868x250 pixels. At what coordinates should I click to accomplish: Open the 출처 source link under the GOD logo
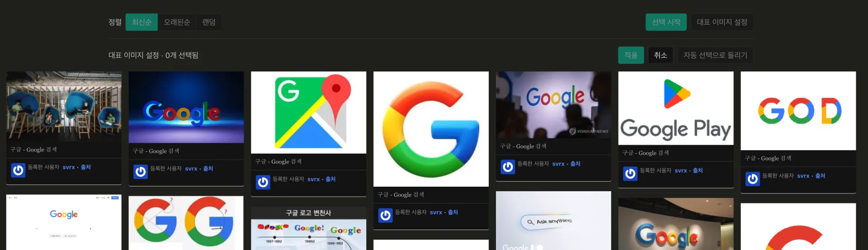(x=821, y=176)
